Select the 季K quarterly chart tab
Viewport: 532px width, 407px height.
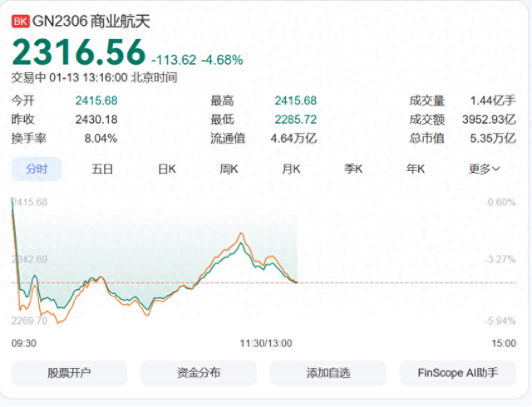[354, 169]
